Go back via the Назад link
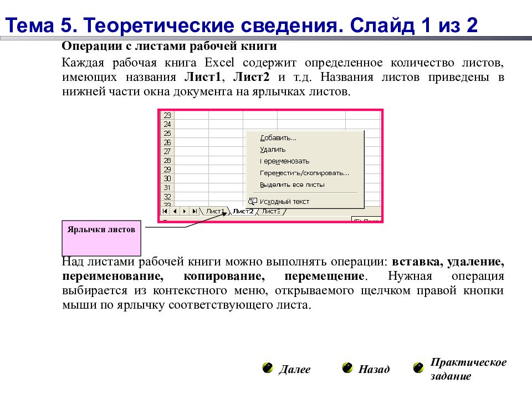Screen dimensions: 532x399 pos(374,369)
